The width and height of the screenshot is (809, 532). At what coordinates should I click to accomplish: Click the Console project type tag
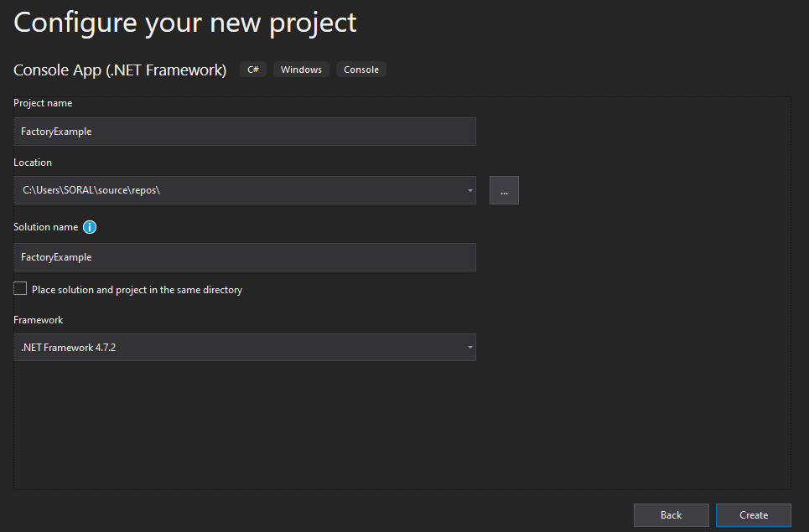tap(361, 70)
